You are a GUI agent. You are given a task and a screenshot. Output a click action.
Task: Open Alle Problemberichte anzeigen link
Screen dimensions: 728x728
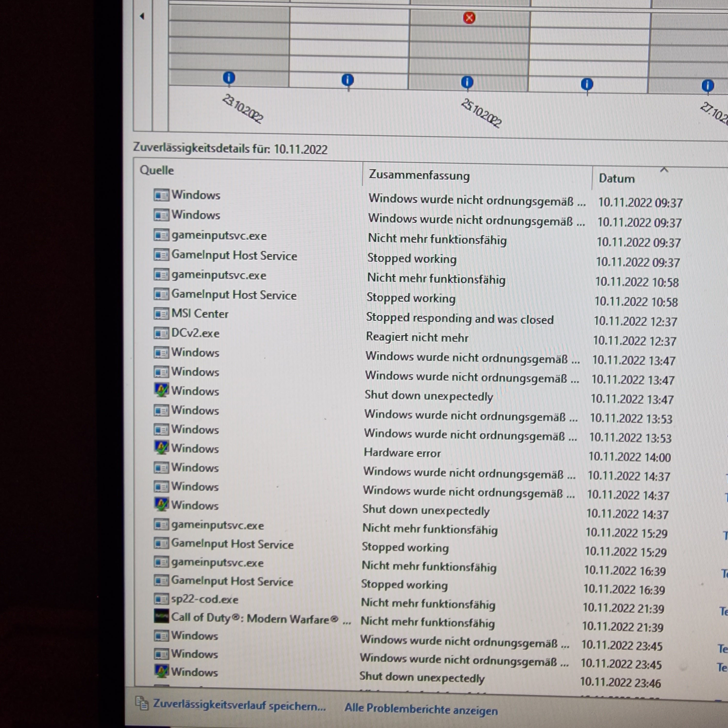pyautogui.click(x=421, y=710)
